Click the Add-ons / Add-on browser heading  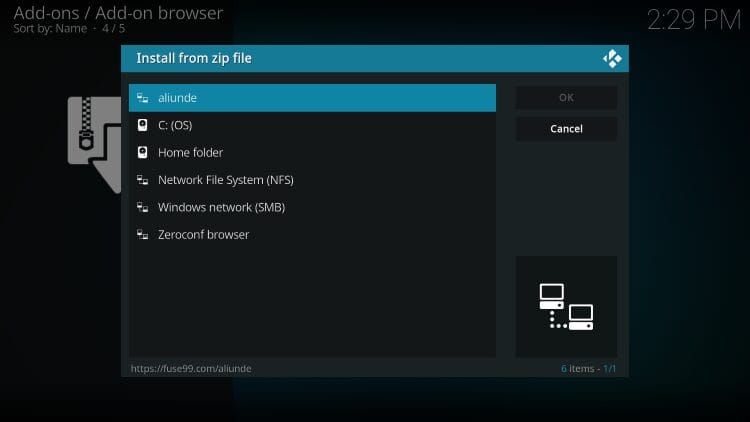[118, 13]
